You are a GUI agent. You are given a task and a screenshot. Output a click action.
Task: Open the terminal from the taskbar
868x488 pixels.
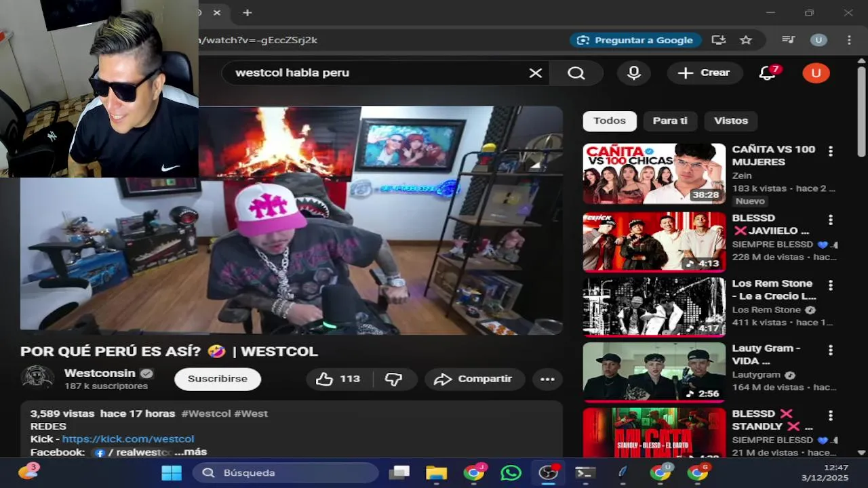[585, 473]
